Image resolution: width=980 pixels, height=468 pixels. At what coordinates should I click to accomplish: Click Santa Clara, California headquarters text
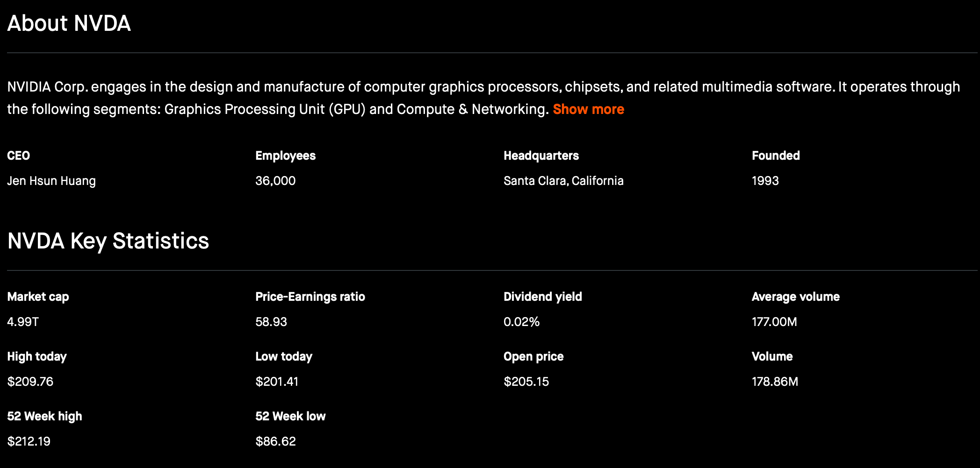[x=563, y=181]
